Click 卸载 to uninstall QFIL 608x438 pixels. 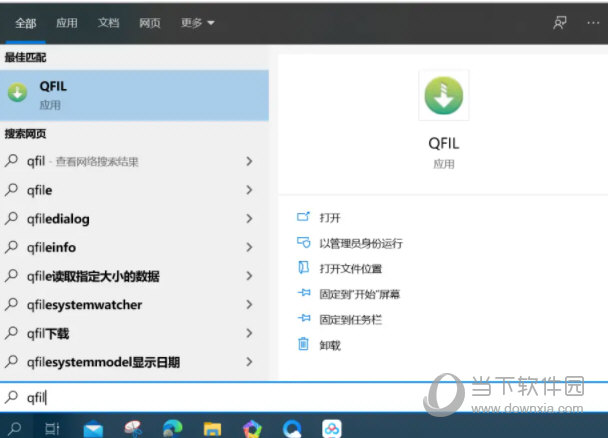coord(330,345)
